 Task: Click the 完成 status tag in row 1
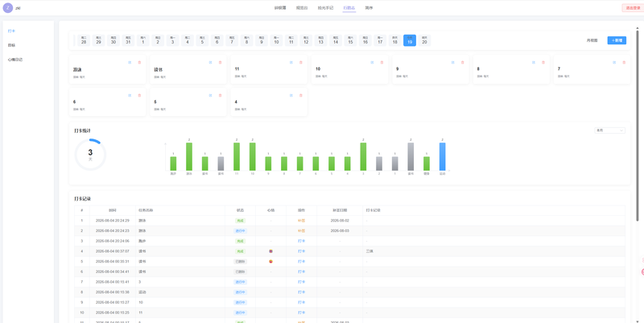(240, 221)
